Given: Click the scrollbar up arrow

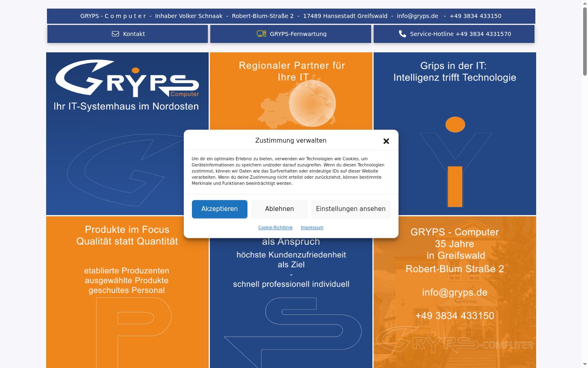Looking at the screenshot, I should point(585,3).
